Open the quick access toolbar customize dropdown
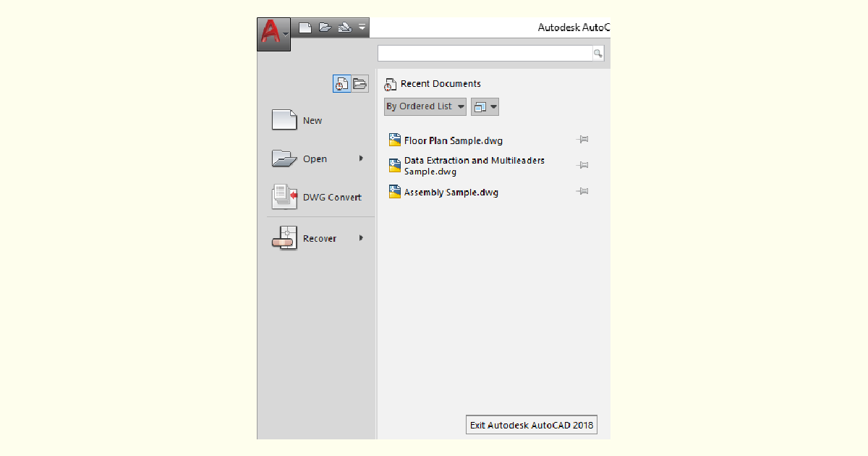Image resolution: width=868 pixels, height=456 pixels. click(362, 28)
